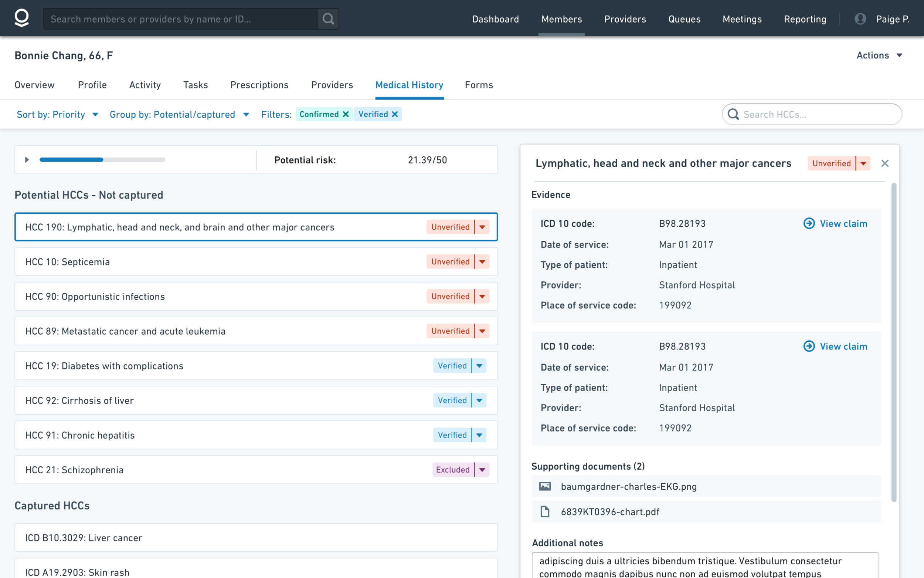Image resolution: width=924 pixels, height=578 pixels.
Task: Click the Search HCCs input field
Action: pos(818,114)
